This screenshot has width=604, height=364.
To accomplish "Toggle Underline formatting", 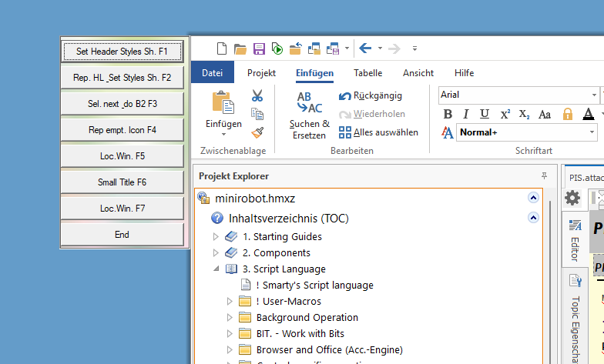I will click(x=485, y=114).
